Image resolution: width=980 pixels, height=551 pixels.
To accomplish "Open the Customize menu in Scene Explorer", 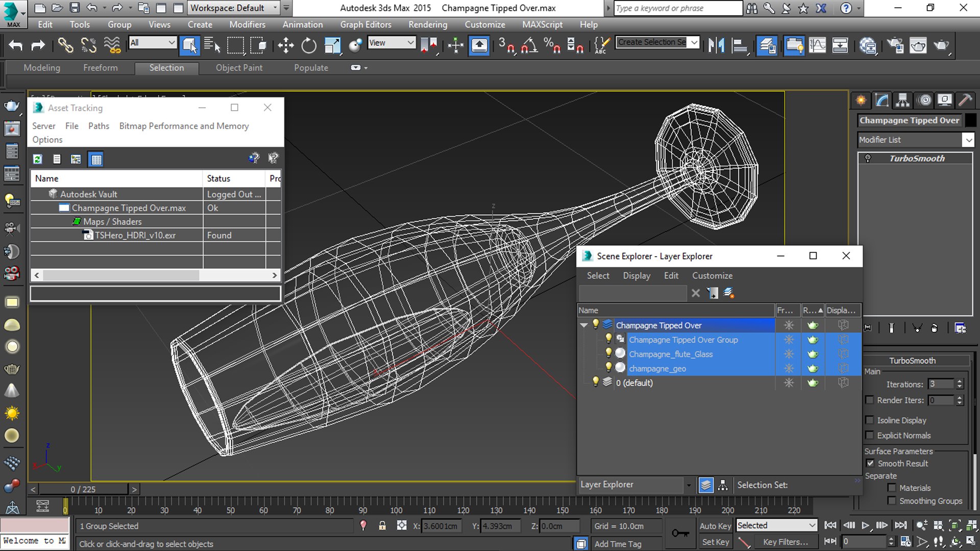I will (x=712, y=275).
